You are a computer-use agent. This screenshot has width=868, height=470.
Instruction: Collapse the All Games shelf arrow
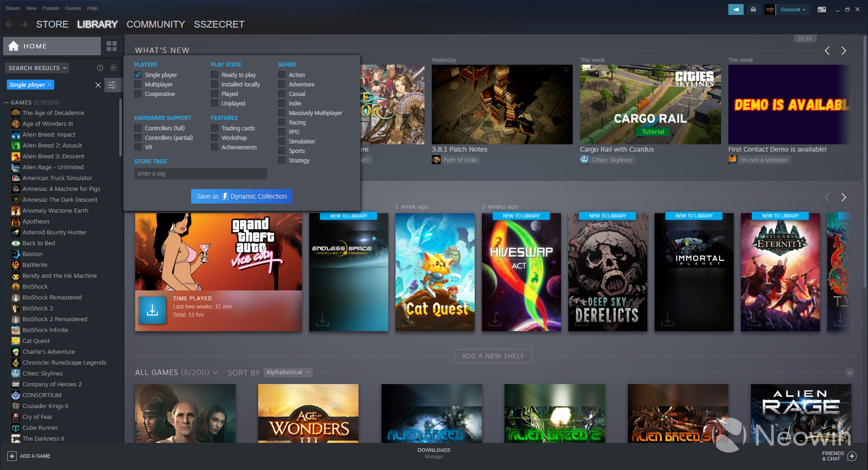(x=850, y=373)
